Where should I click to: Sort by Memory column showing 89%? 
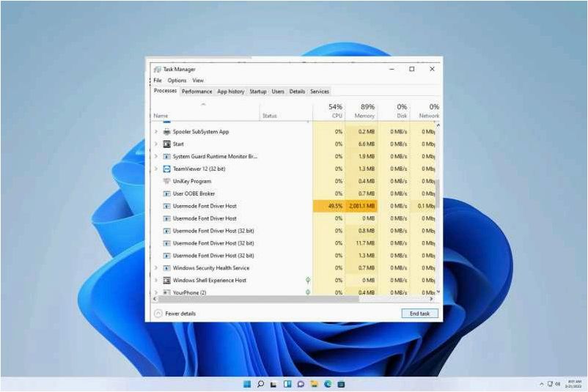pos(361,111)
